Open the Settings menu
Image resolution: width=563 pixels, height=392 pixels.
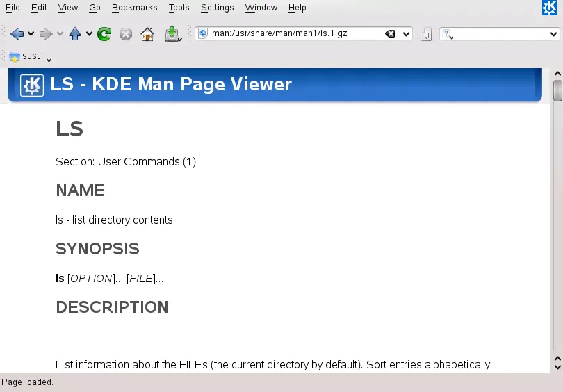point(217,8)
